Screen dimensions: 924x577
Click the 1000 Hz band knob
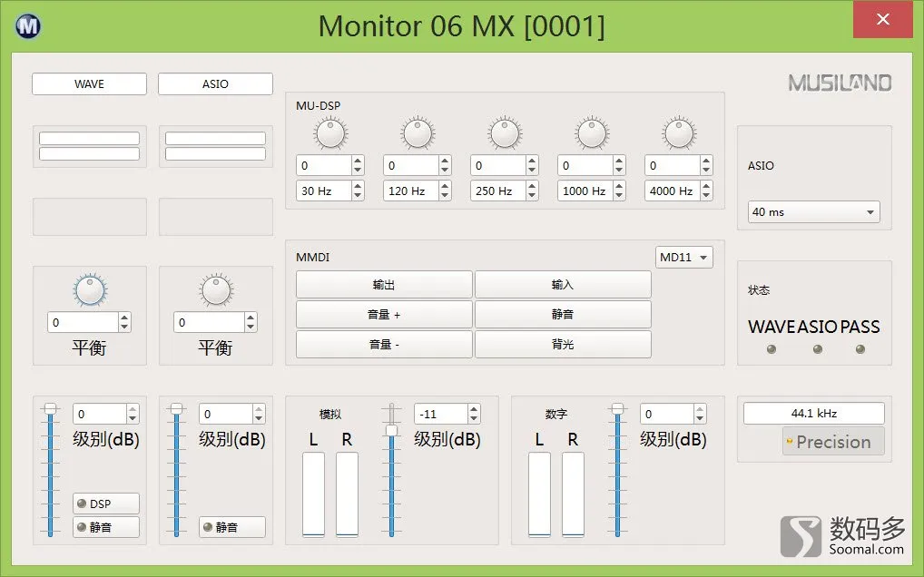(592, 132)
